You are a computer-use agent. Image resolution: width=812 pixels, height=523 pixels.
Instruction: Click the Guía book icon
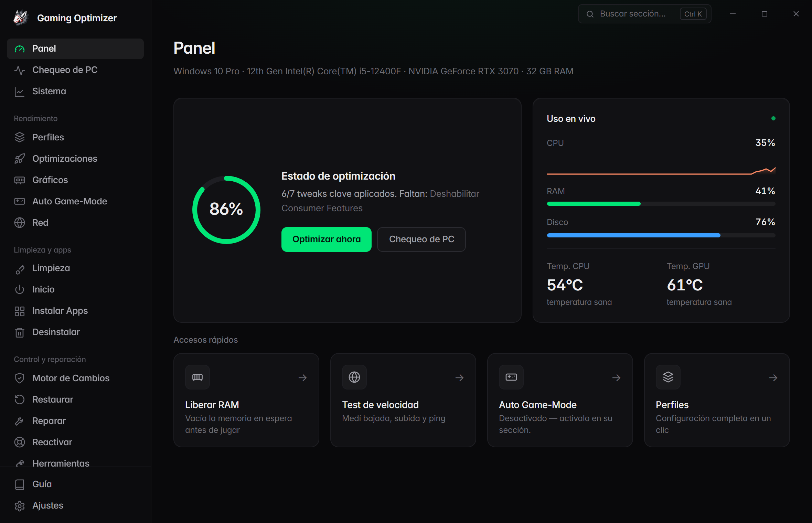20,484
